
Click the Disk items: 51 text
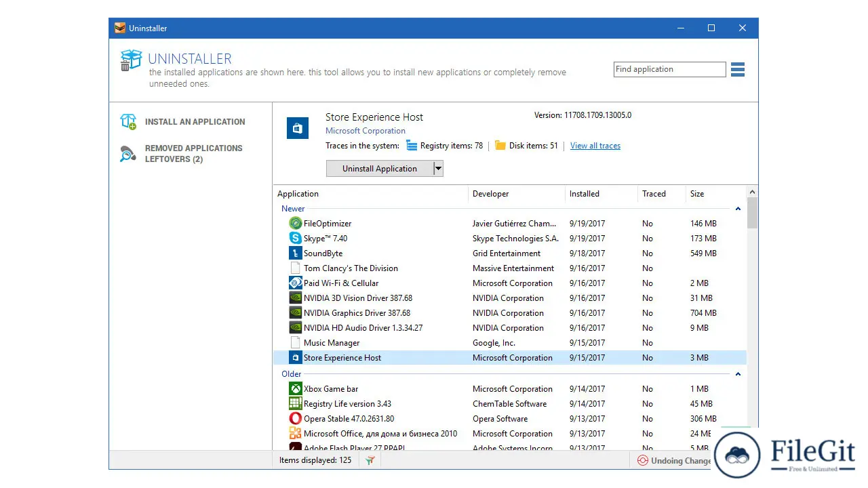point(534,146)
